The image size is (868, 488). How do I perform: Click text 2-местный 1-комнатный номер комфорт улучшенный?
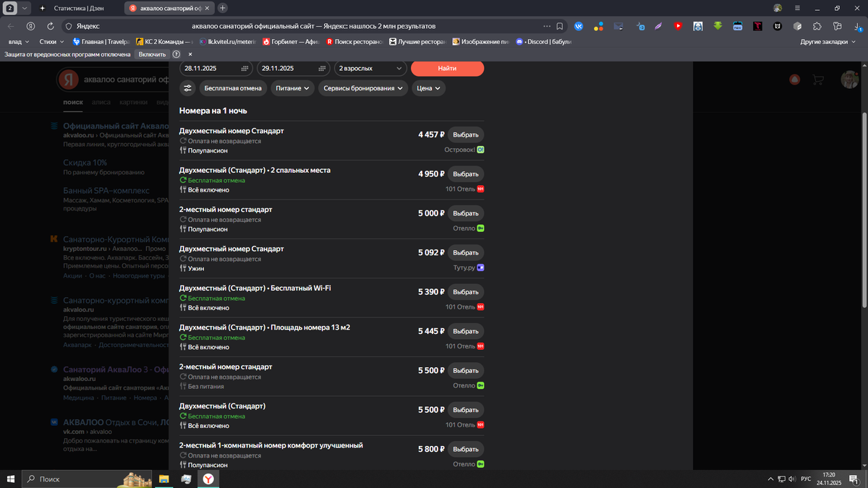[271, 445]
